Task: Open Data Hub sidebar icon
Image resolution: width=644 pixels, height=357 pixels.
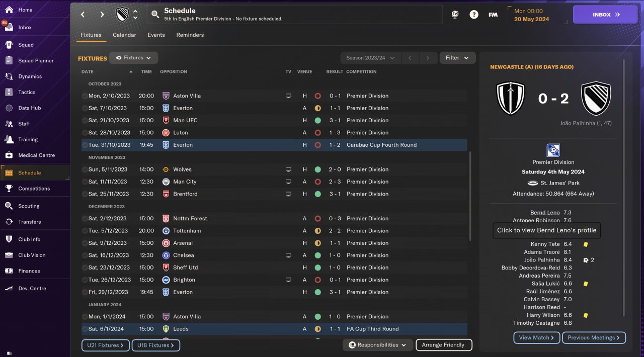Action: [9, 108]
